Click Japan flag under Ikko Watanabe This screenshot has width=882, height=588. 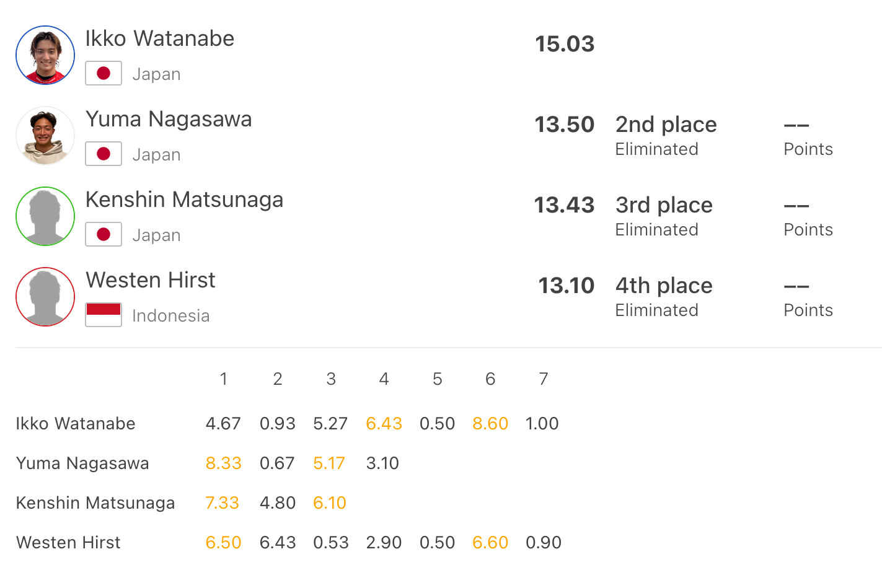tap(104, 74)
